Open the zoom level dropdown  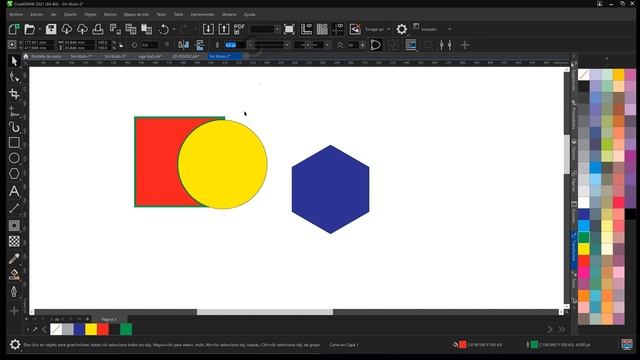click(278, 29)
